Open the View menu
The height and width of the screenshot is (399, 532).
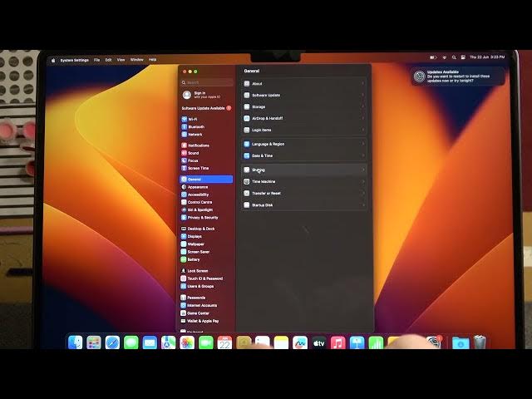(x=121, y=60)
